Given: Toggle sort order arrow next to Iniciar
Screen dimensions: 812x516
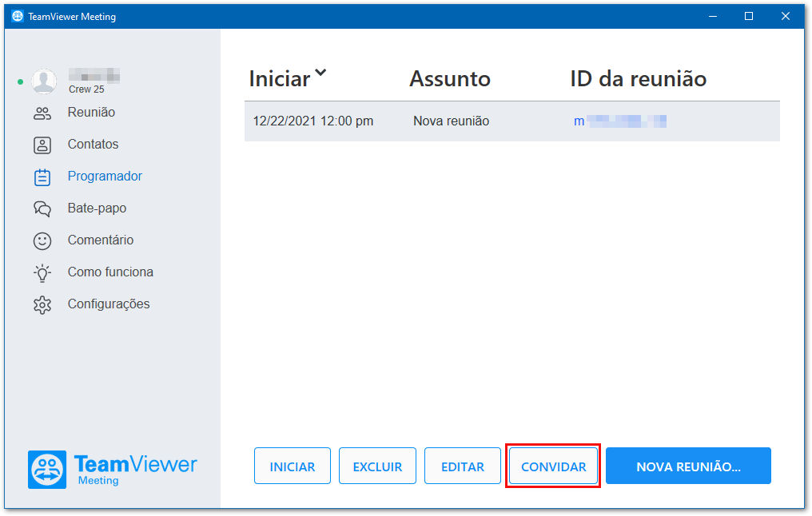Looking at the screenshot, I should click(320, 73).
